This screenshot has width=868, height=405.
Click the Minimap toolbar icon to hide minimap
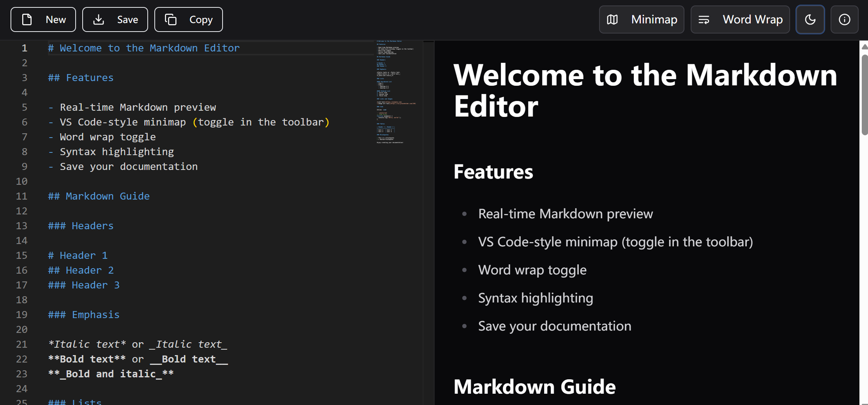[641, 19]
